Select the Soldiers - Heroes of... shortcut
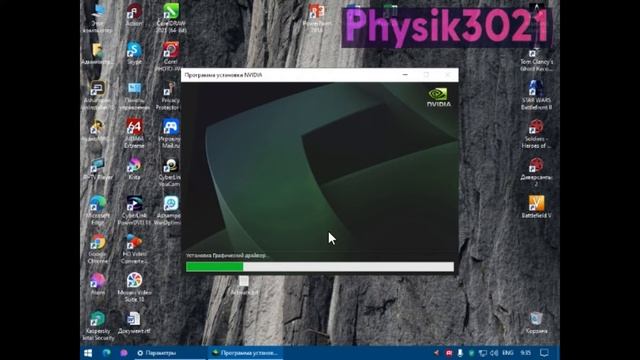Screen dimensions: 640x360 (x=536, y=133)
